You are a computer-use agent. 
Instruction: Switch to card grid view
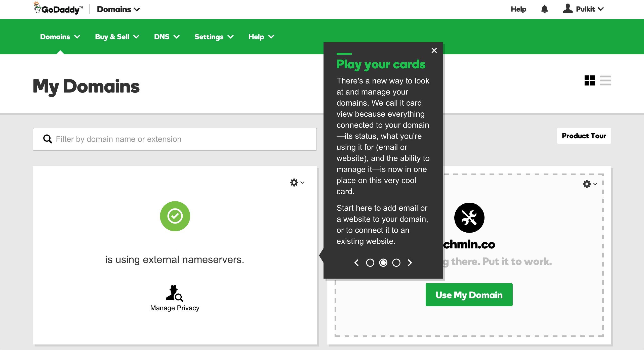click(590, 80)
